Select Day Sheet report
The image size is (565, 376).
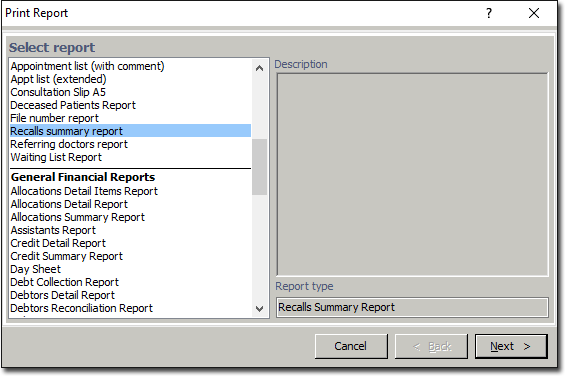[130, 269]
